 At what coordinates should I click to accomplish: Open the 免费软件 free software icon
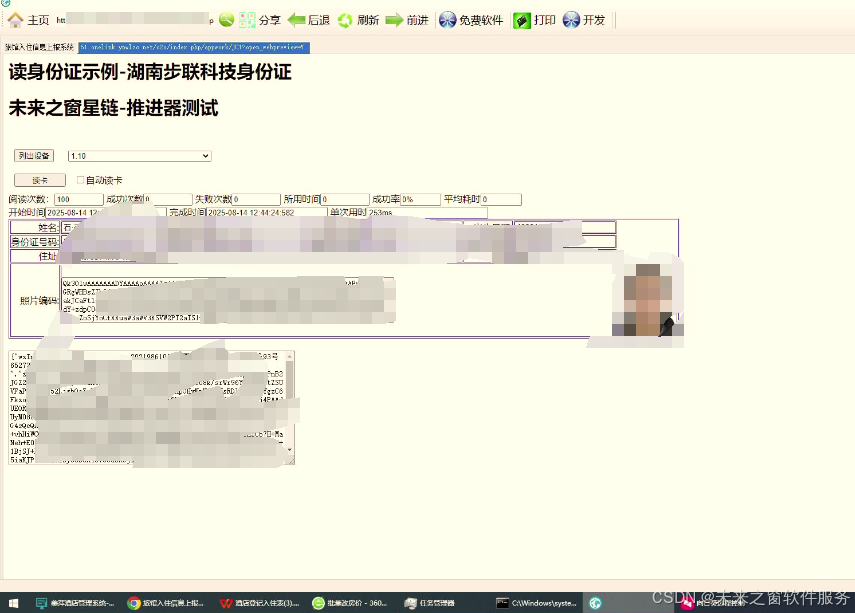click(447, 20)
